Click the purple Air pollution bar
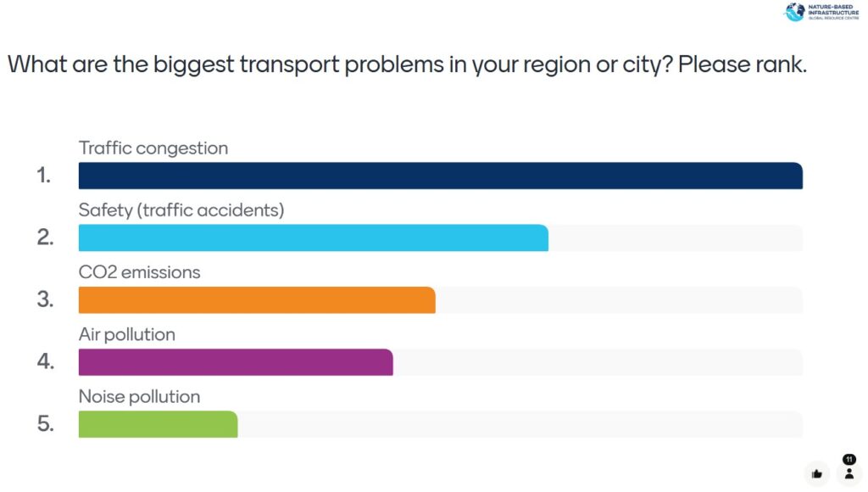This screenshot has width=868, height=492. pos(235,362)
